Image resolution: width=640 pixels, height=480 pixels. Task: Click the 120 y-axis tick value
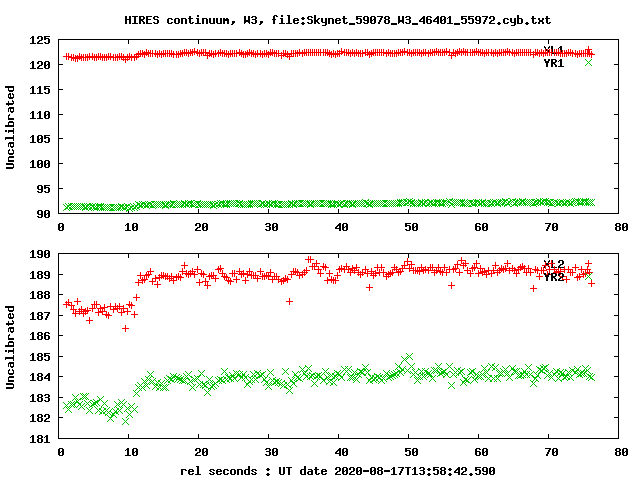(40, 65)
